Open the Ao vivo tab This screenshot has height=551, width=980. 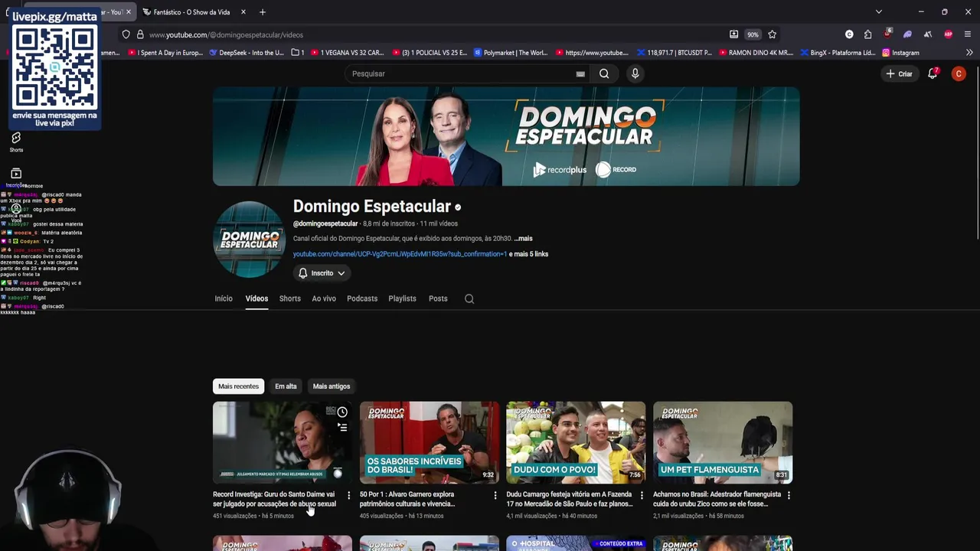coord(324,298)
